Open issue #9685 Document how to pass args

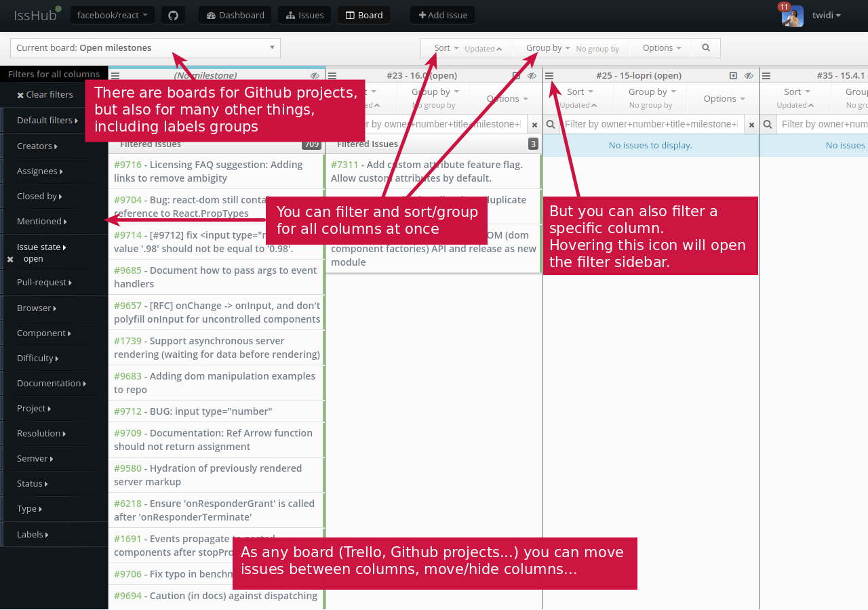[x=216, y=277]
